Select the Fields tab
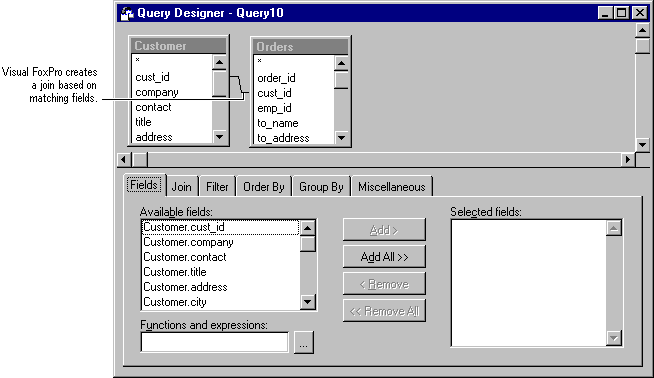Image resolution: width=654 pixels, height=378 pixels. tap(144, 185)
